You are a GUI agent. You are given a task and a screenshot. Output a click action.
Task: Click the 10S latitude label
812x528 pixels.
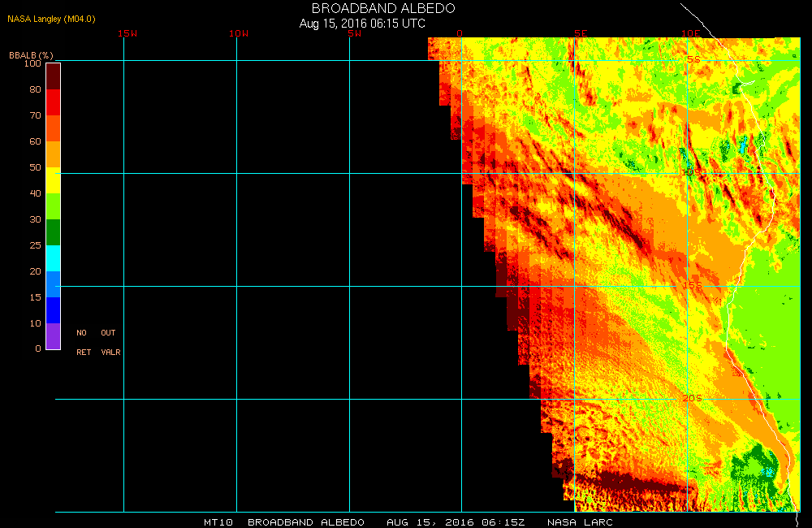tap(691, 172)
